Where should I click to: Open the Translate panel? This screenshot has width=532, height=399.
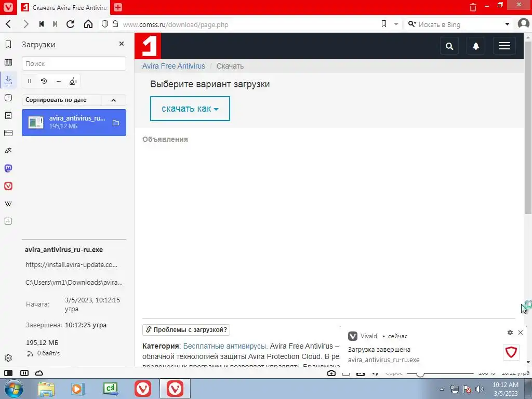pos(8,151)
